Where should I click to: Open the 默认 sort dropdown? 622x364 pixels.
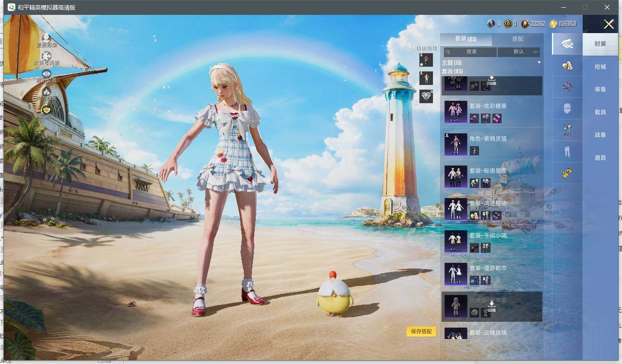(x=519, y=52)
